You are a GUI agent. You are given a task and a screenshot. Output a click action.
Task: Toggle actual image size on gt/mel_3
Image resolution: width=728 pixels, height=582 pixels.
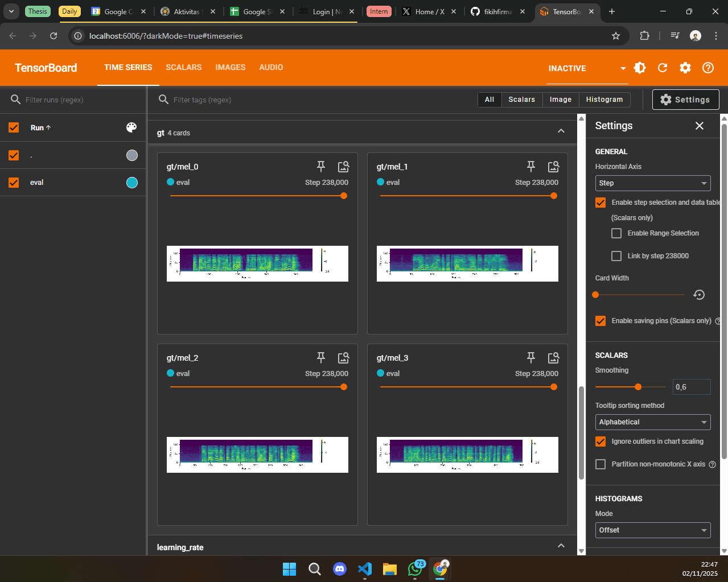[x=553, y=358]
